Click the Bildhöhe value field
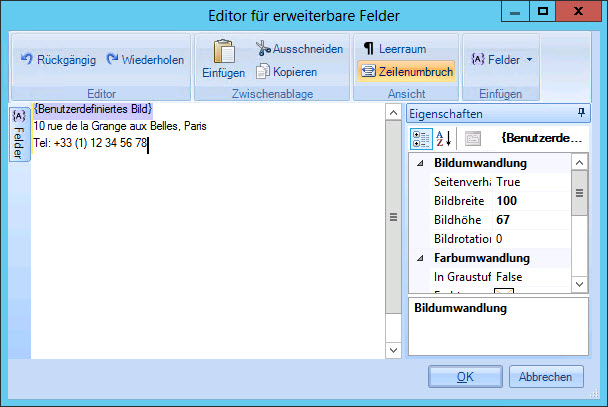608x407 pixels. click(x=530, y=220)
